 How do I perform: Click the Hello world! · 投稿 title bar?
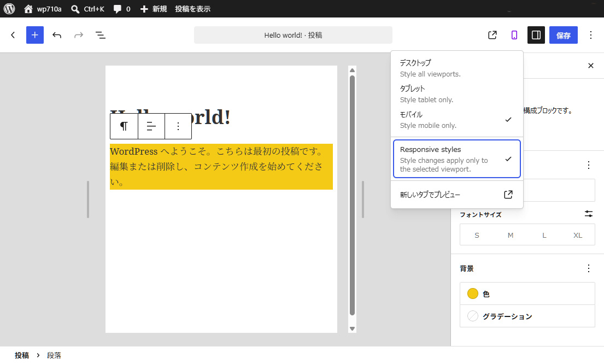pyautogui.click(x=293, y=35)
